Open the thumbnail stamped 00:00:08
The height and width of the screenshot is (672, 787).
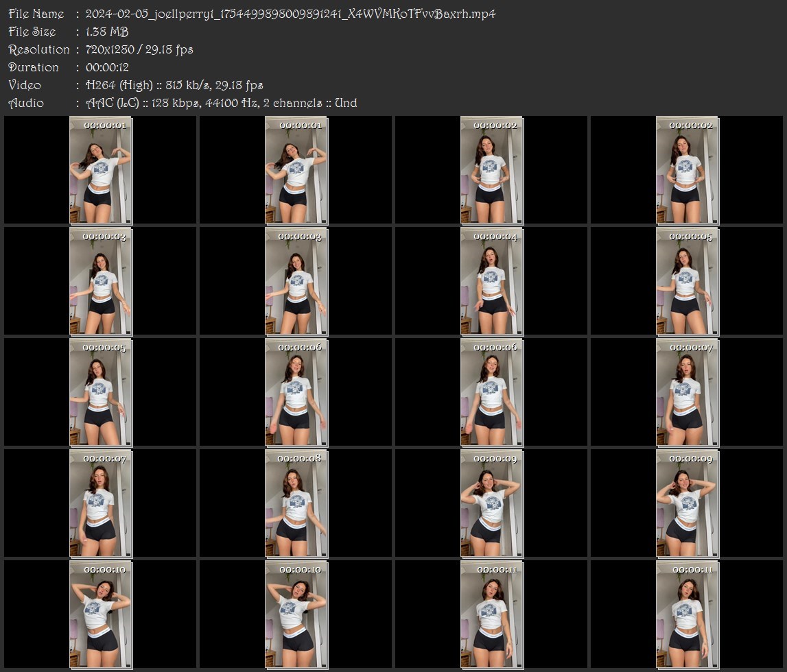click(x=296, y=503)
